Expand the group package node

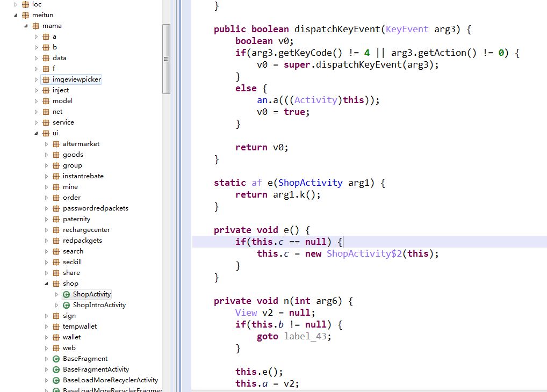[x=46, y=165]
